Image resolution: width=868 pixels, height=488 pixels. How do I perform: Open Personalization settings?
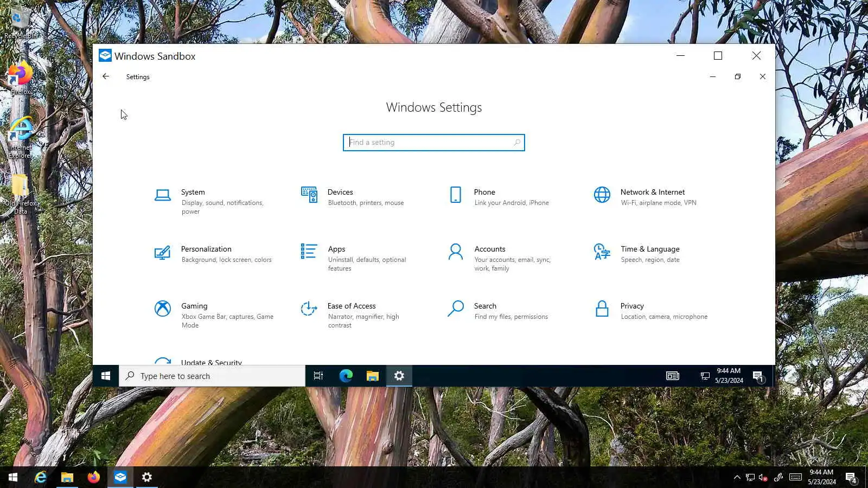214,254
